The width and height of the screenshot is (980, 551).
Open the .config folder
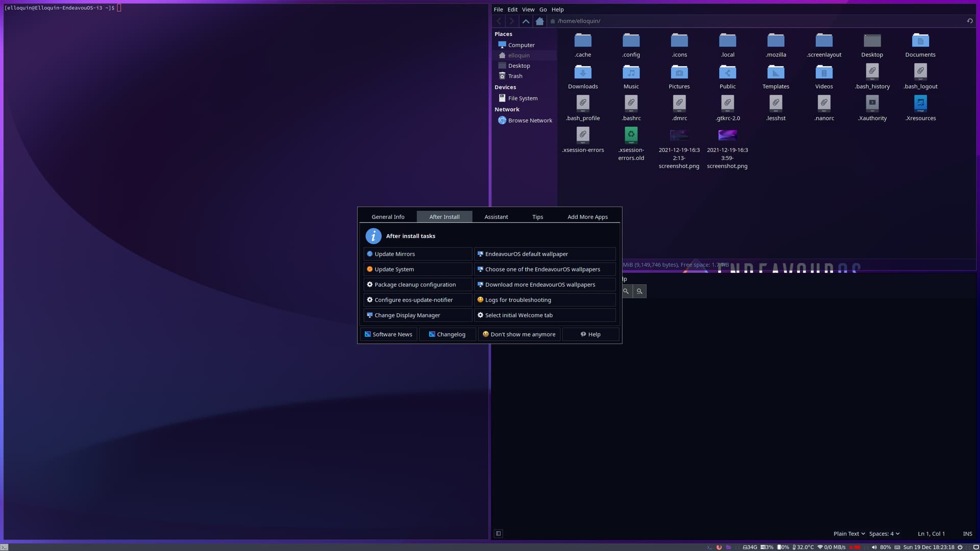(631, 45)
